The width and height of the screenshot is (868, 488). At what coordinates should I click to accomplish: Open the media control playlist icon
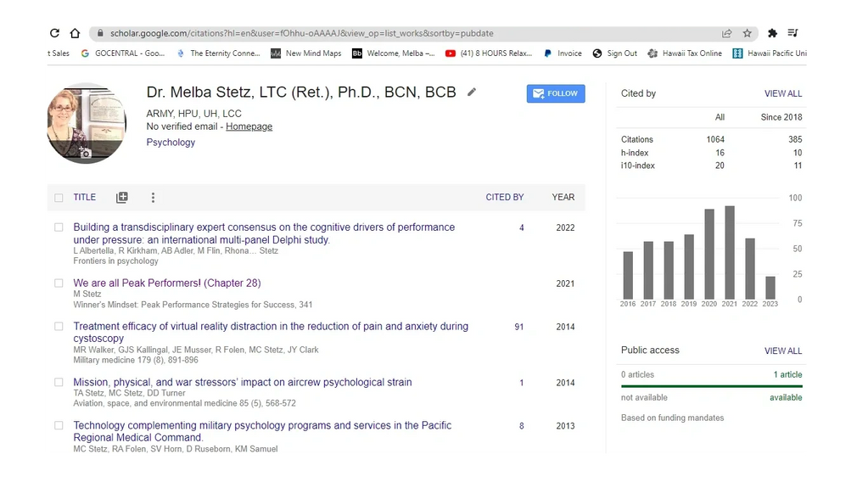pos(793,33)
